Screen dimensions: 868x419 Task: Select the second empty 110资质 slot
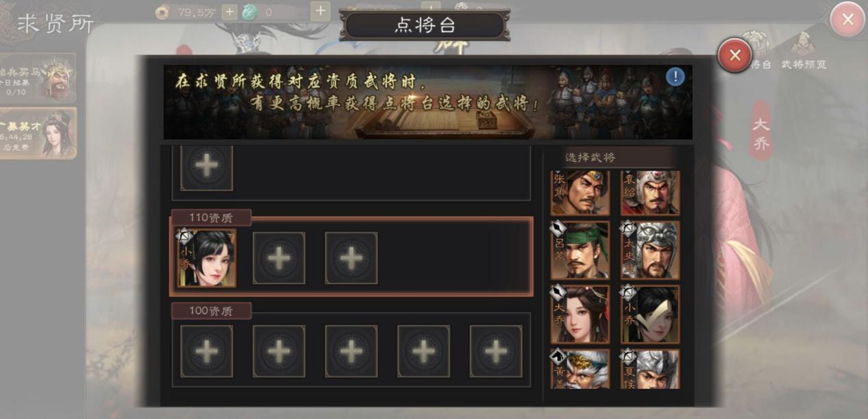279,258
